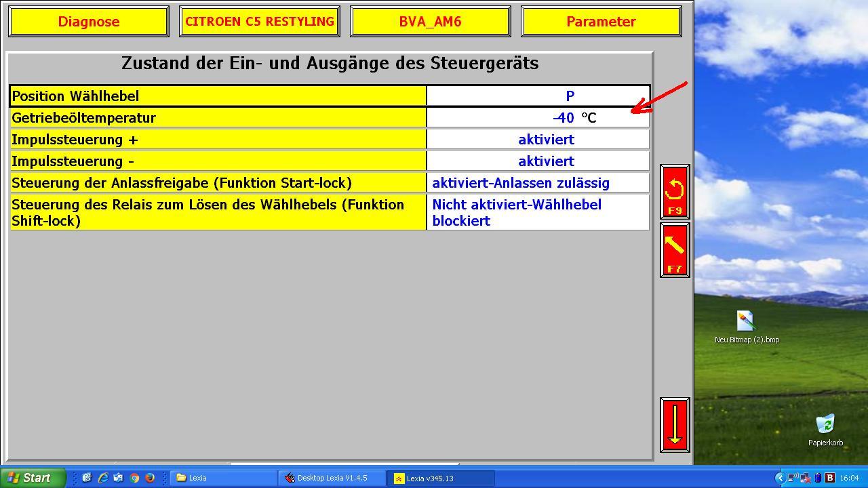868x488 pixels.
Task: Open the Neu Bitmap (2).bmp desktop icon
Action: click(747, 327)
